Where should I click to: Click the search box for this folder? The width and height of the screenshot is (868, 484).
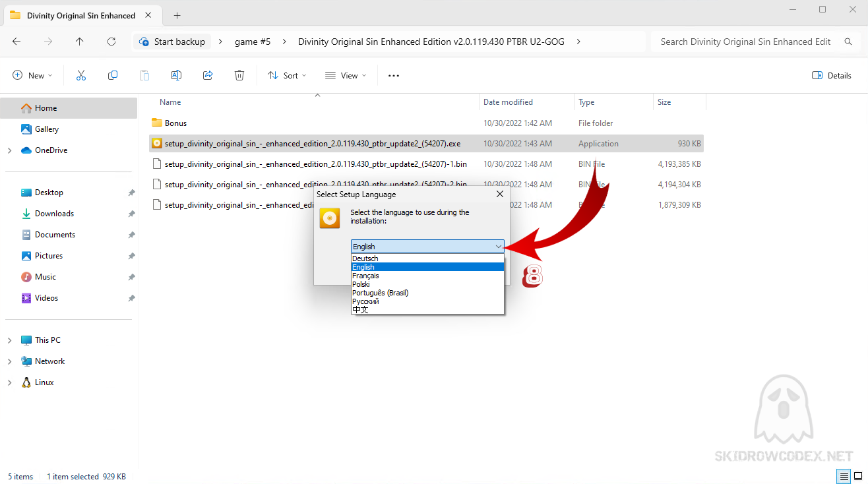point(745,42)
